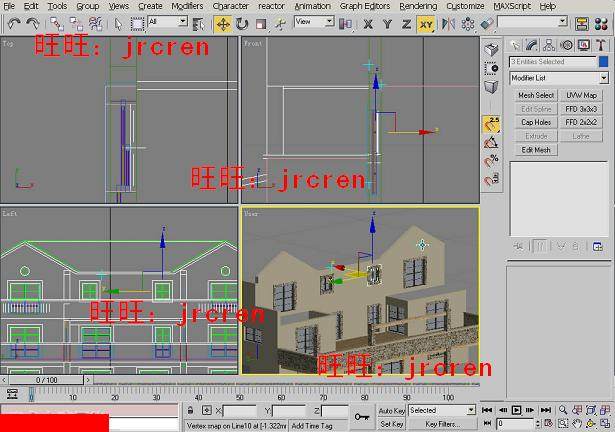Click the UVW Map modifier button
Image resolution: width=615 pixels, height=432 pixels.
[x=581, y=95]
